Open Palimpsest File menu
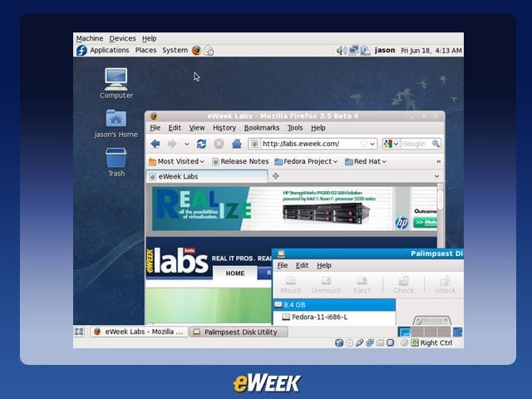 (283, 265)
